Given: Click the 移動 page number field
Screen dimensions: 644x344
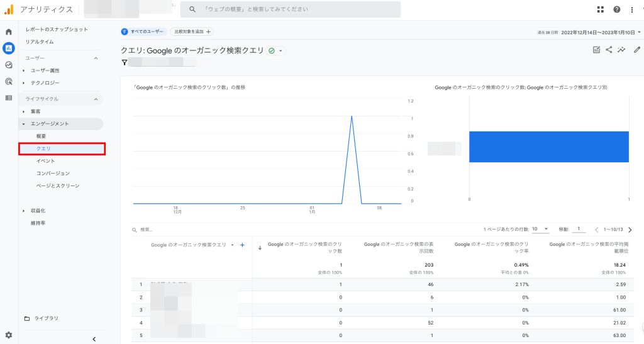Looking at the screenshot, I should click(579, 229).
